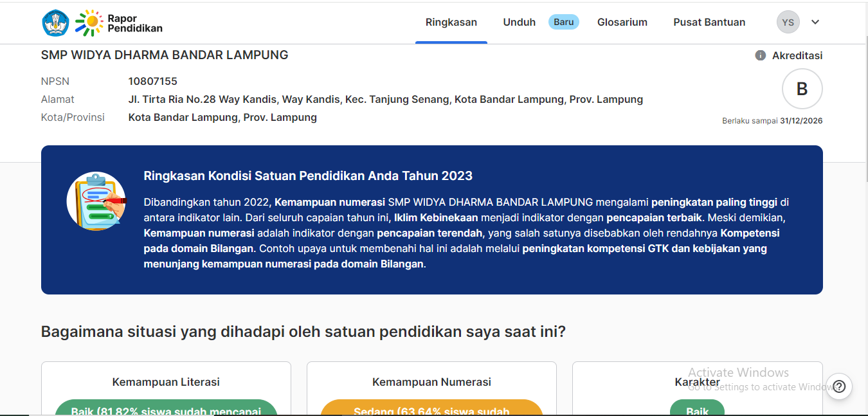The height and width of the screenshot is (416, 868).
Task: Click the Ringkasan Kondisi Satuan Pendidikan heading
Action: pyautogui.click(x=308, y=176)
